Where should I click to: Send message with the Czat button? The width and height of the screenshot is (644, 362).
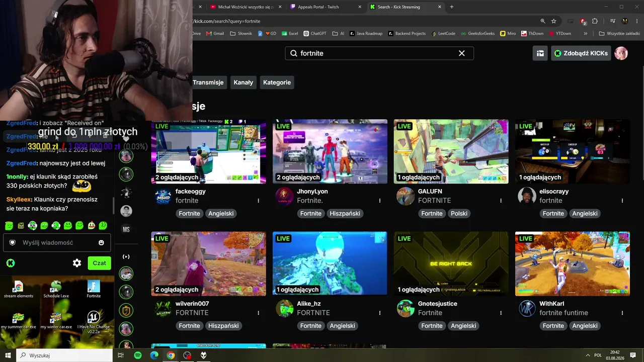(99, 263)
